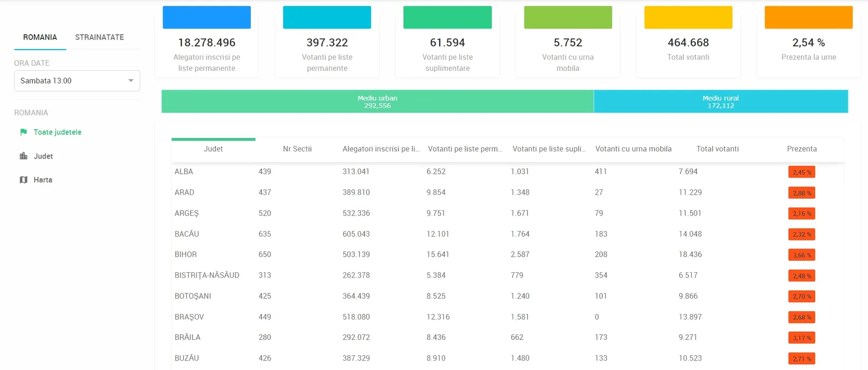Click the orange swatch above Prezenta la urne

click(x=808, y=17)
